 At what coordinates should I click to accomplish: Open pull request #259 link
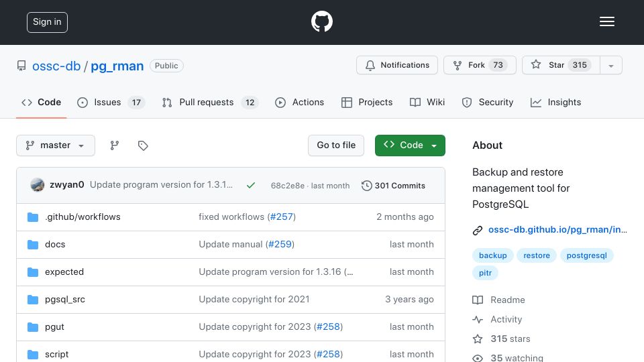[280, 244]
